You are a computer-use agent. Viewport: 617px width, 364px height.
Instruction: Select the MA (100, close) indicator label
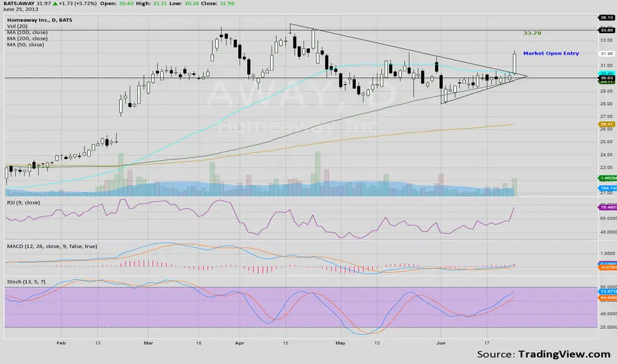(27, 32)
